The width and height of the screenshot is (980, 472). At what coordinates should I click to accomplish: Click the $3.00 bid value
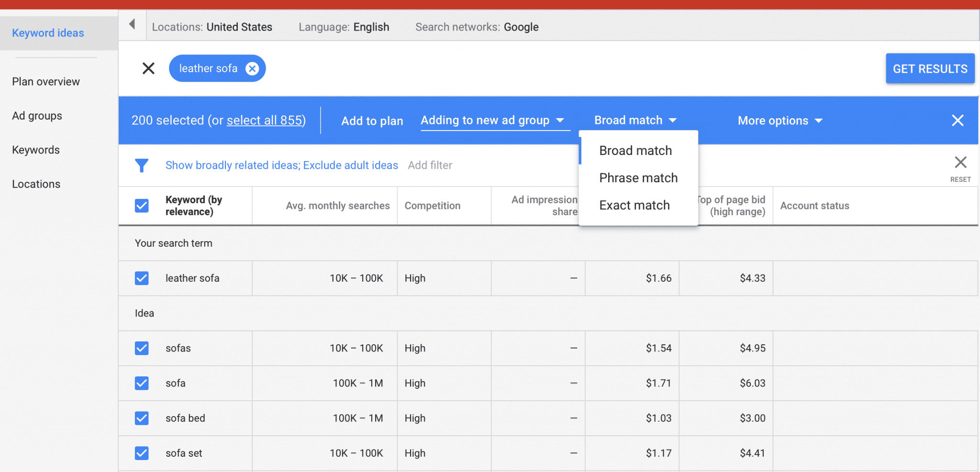coord(752,418)
